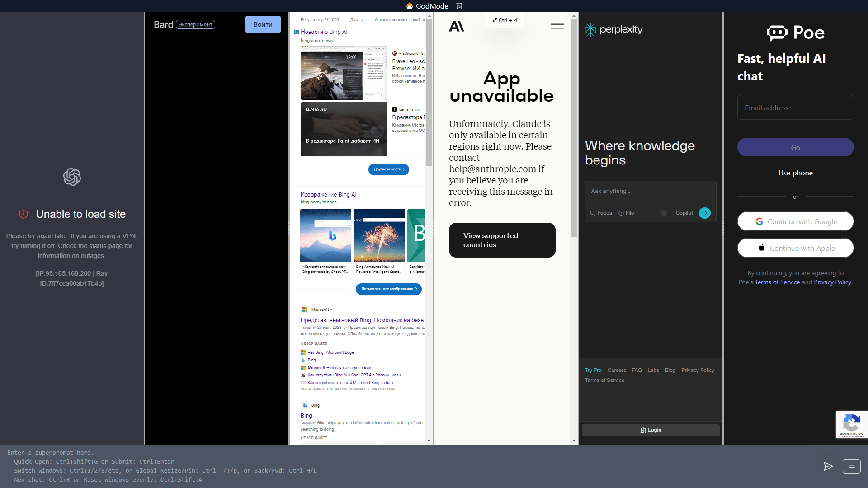Attach a File in Perplexity
The width and height of the screenshot is (868, 488).
(x=626, y=213)
